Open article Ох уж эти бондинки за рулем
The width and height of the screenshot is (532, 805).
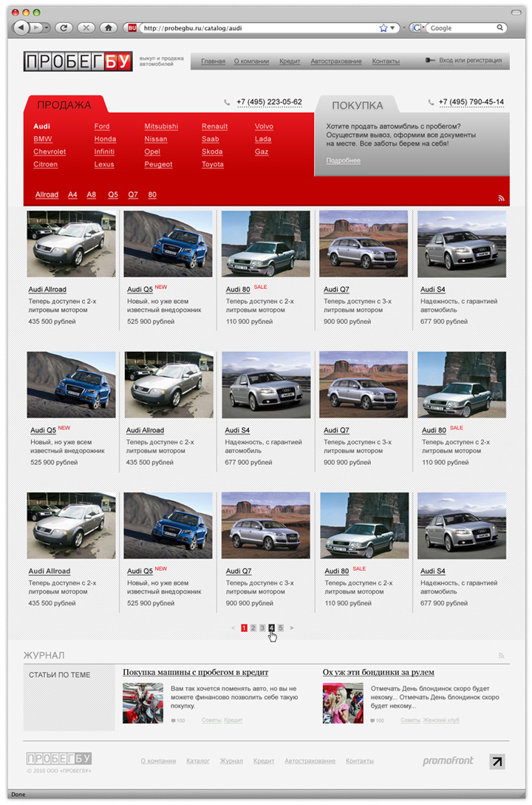pos(378,672)
